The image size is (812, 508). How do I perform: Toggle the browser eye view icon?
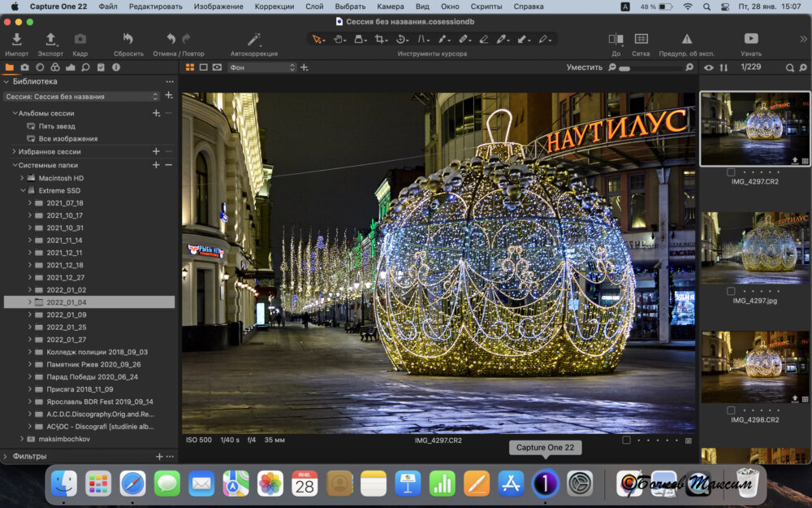[x=708, y=67]
